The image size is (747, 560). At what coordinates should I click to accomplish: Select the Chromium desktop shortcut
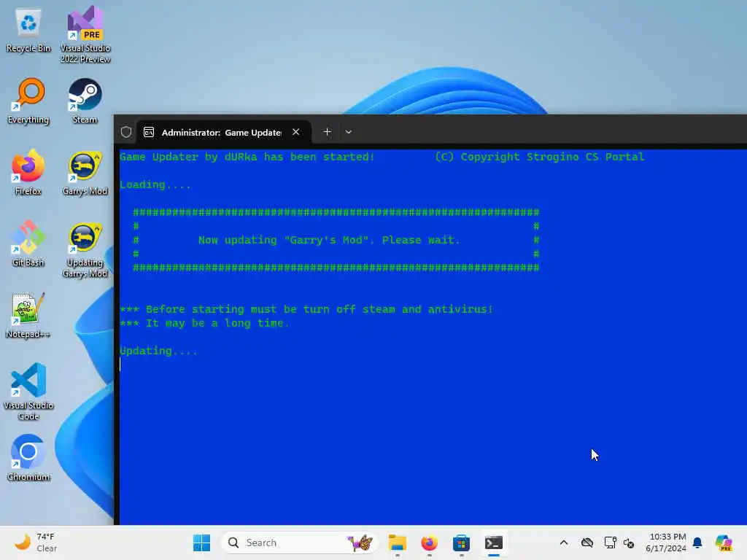click(28, 458)
